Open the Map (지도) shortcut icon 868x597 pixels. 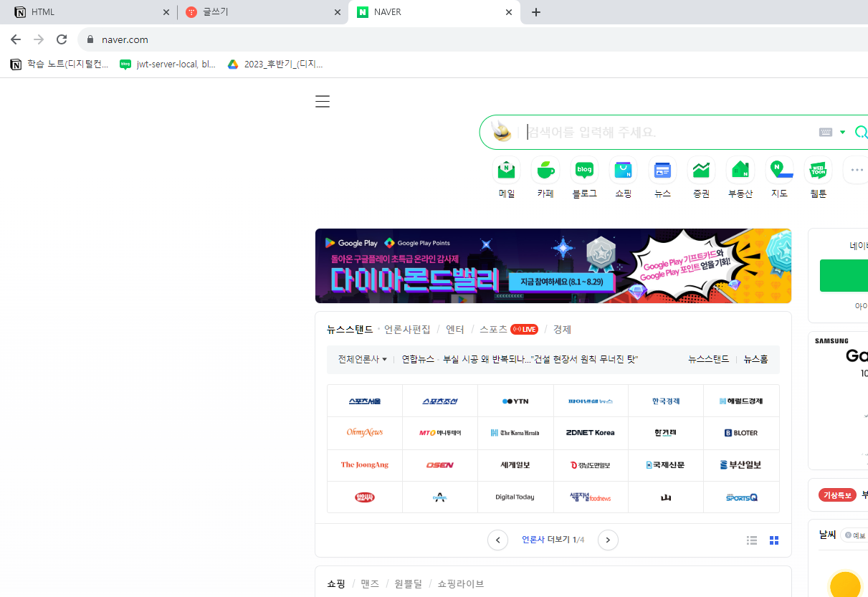779,170
